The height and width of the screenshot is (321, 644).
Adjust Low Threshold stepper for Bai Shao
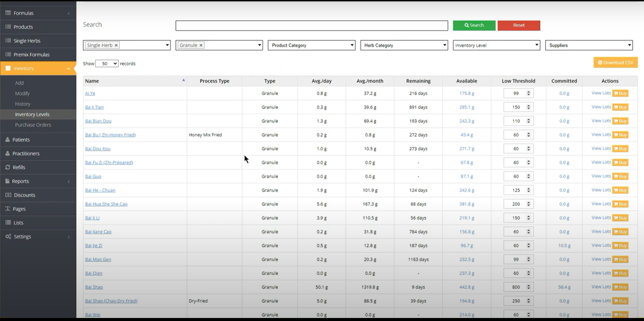tap(529, 287)
